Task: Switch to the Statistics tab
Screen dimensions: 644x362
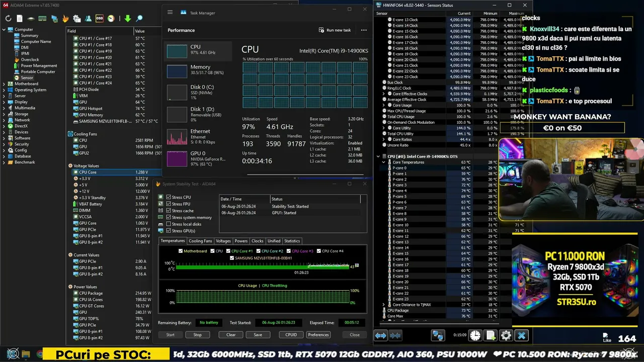Action: coord(292,241)
